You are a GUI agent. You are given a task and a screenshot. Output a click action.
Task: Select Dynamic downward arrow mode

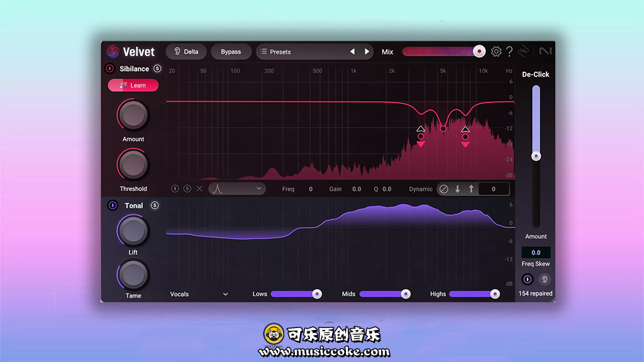(458, 189)
